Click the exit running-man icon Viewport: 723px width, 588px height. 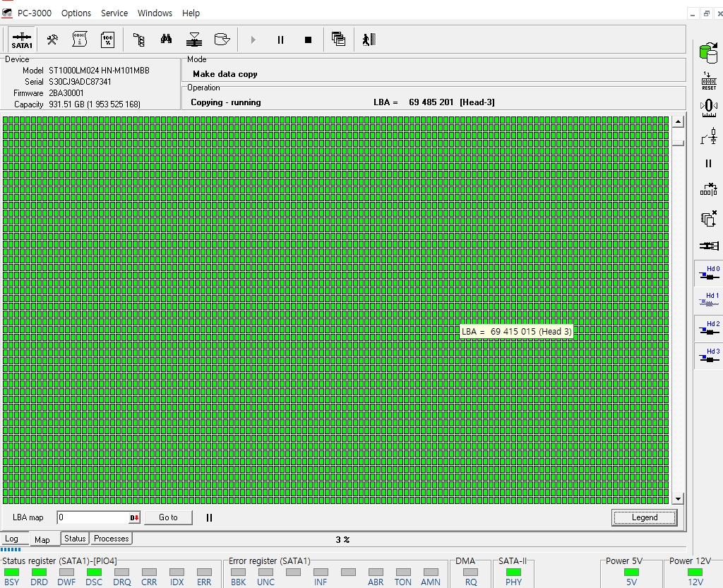(368, 40)
